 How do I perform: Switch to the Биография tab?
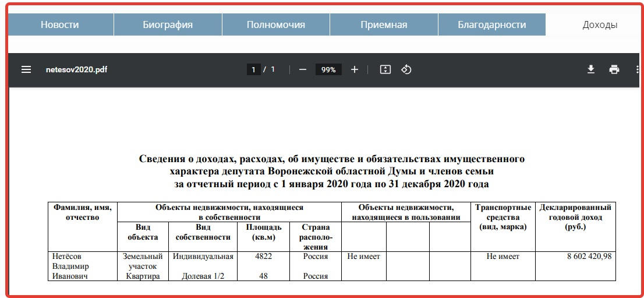pyautogui.click(x=168, y=24)
